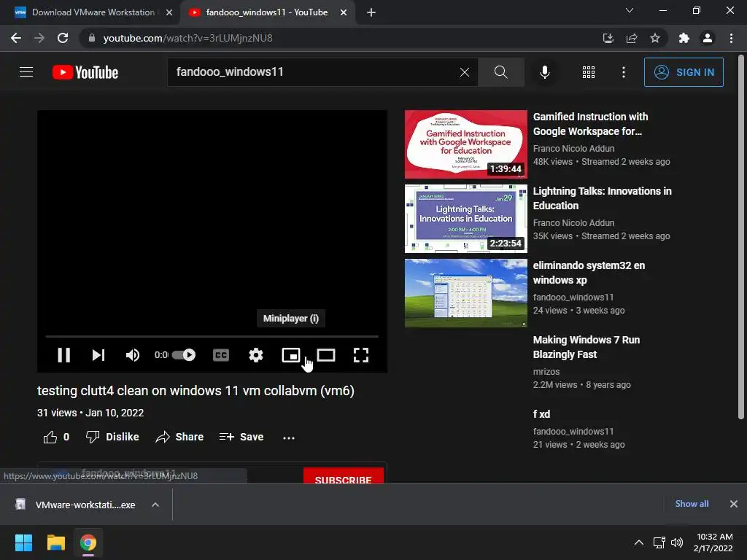
Task: Open the Lightning Talks video thumbnail
Action: 466,219
